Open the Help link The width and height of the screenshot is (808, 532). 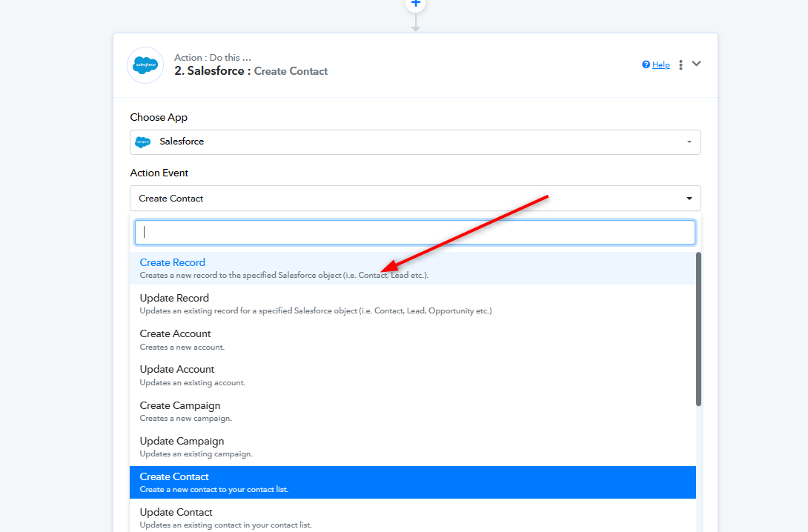660,65
